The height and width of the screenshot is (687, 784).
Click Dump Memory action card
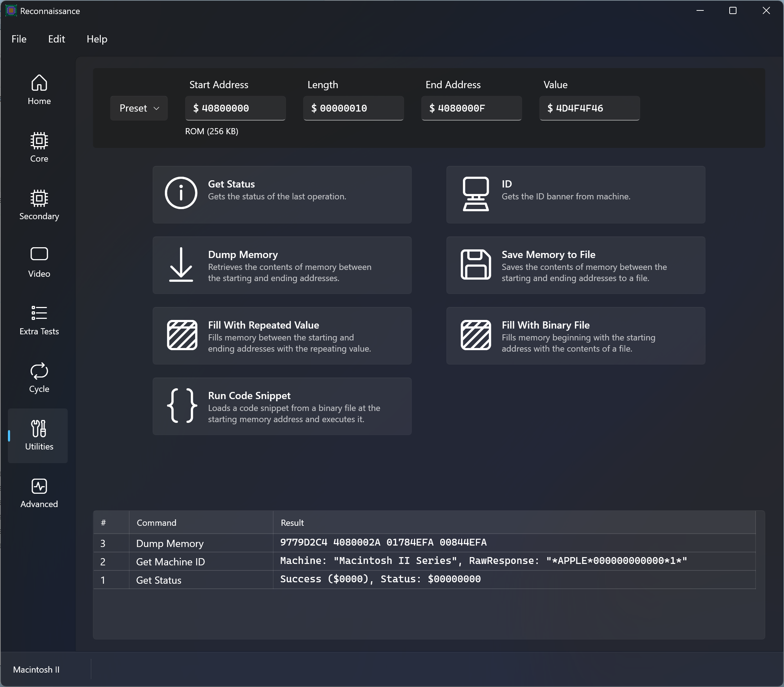[282, 265]
